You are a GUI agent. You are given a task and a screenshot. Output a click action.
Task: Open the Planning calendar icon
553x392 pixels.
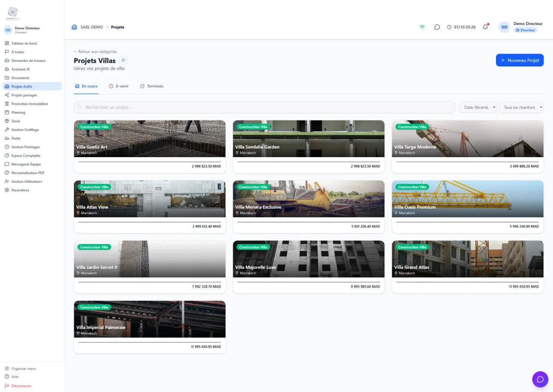pyautogui.click(x=7, y=112)
